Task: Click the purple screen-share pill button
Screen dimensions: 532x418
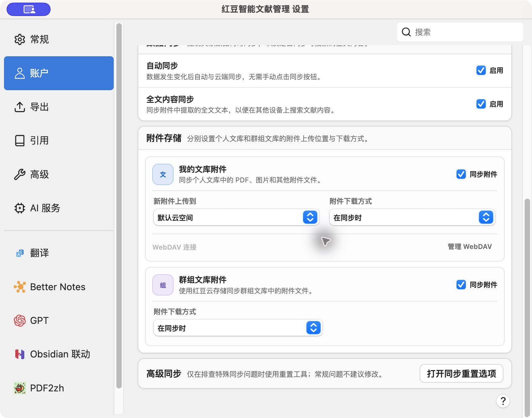Action: pos(29,9)
